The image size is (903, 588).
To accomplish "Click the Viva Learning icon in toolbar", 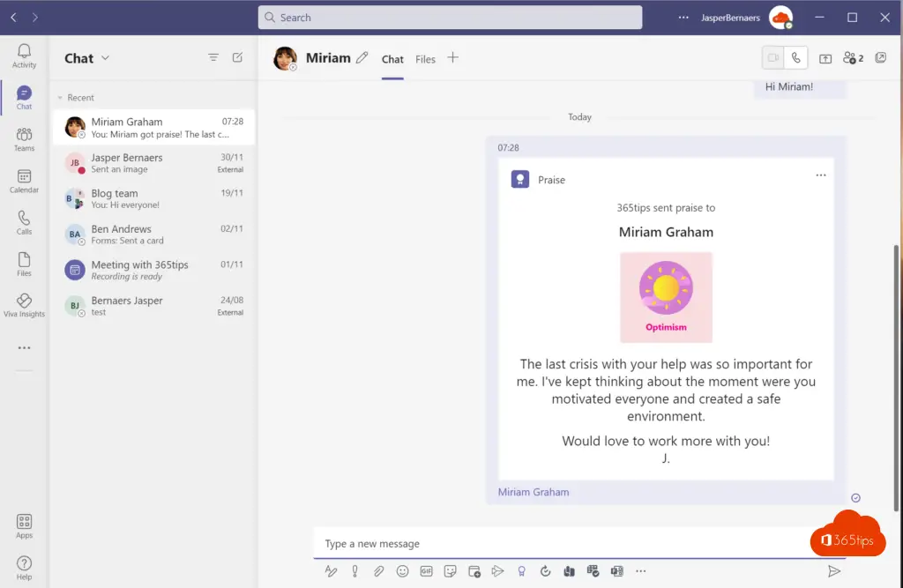I will click(x=569, y=571).
